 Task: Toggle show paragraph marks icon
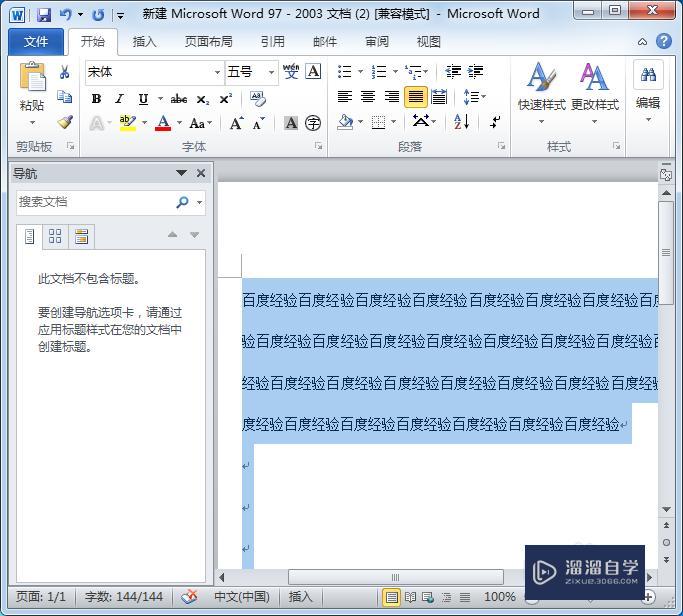point(495,122)
